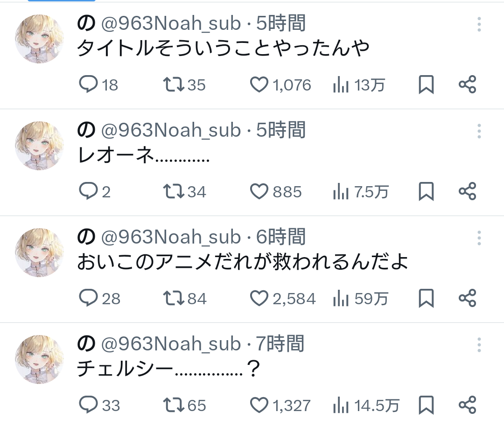Open the tweet text おいこのアニメだれが救われるんだよ
Viewport: 504px width, 426px height.
pyautogui.click(x=242, y=262)
